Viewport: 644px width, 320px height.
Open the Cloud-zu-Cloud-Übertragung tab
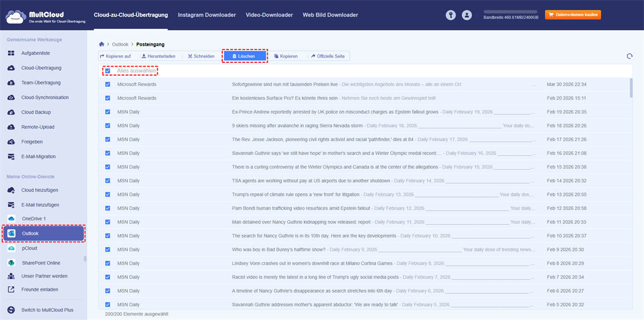click(x=130, y=15)
